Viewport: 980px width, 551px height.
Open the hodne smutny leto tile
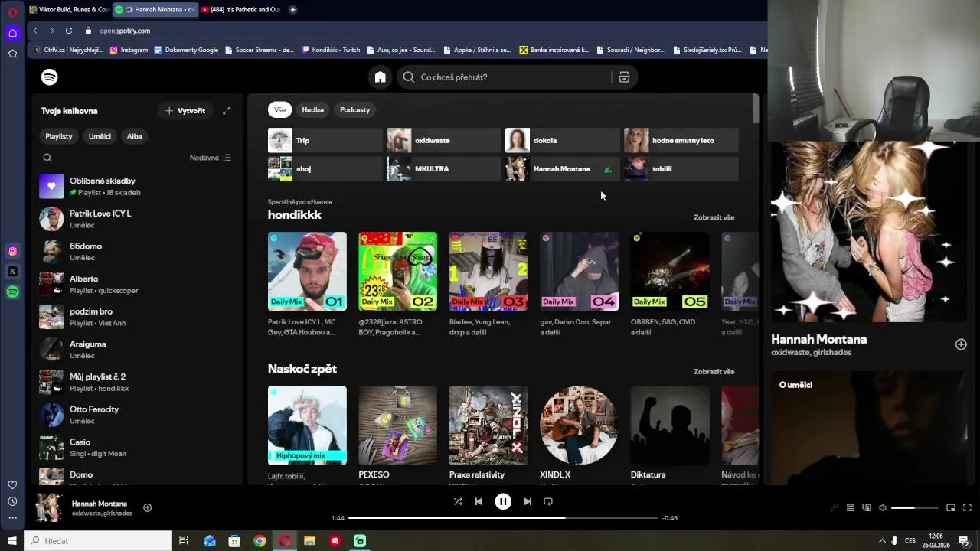pyautogui.click(x=681, y=141)
